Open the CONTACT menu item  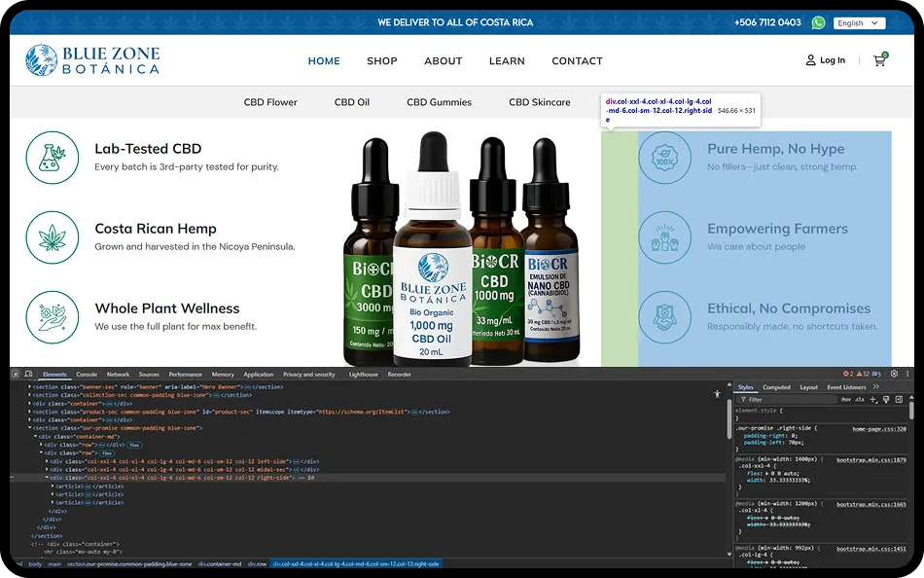pos(577,60)
